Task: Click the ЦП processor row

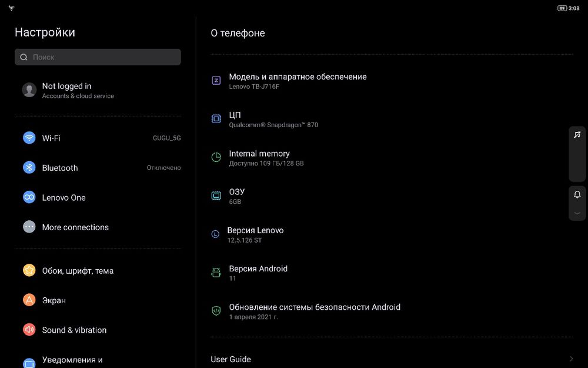Action: (x=392, y=119)
